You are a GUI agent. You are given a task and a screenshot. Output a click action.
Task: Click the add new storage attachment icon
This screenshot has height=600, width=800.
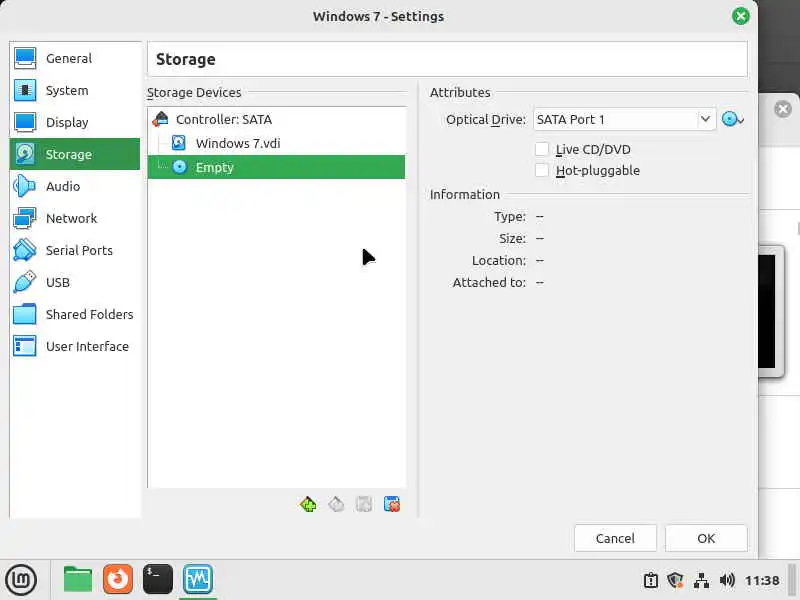tap(364, 505)
